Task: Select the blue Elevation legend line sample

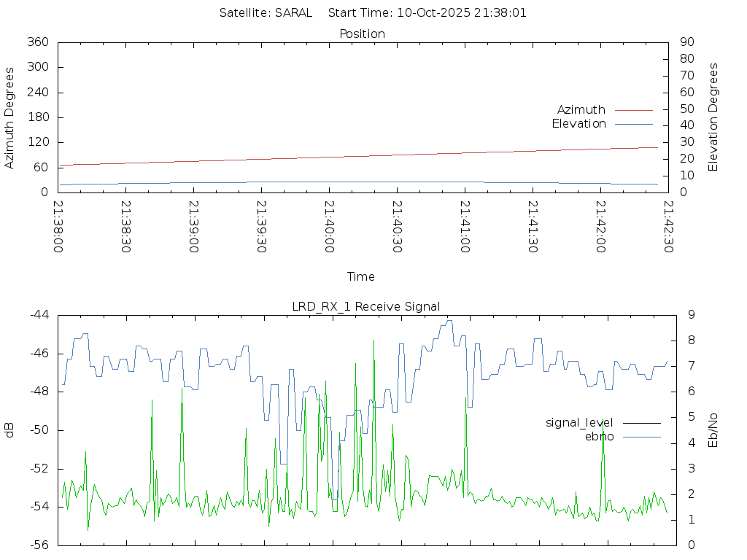Action: pyautogui.click(x=633, y=124)
